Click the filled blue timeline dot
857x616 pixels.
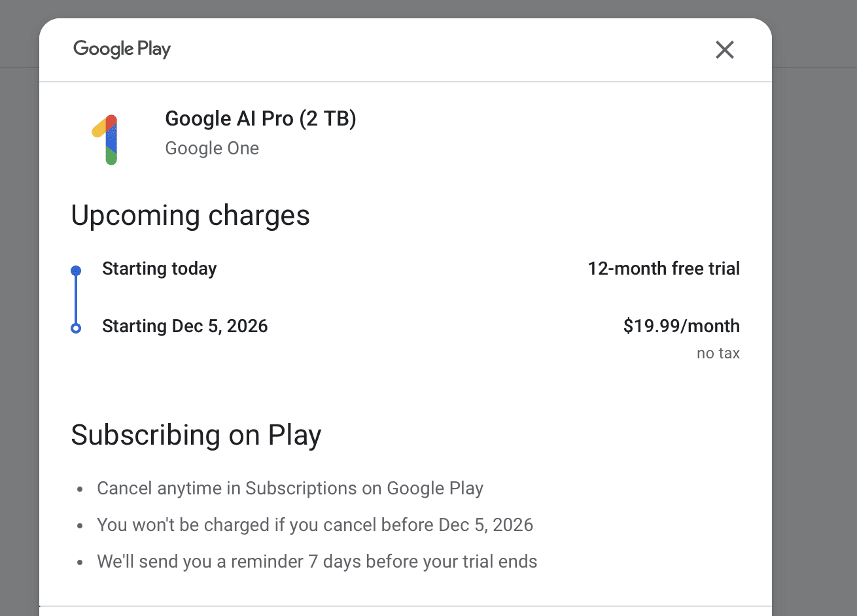76,270
